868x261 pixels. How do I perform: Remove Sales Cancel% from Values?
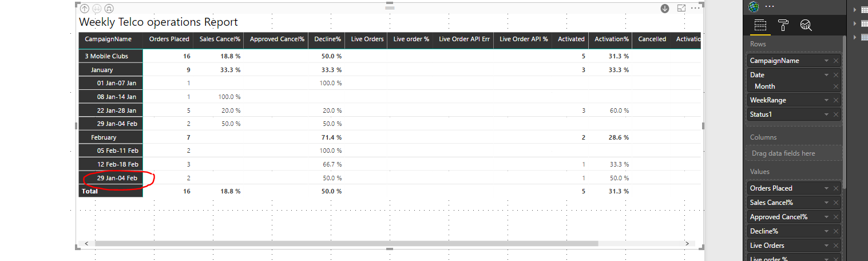836,203
